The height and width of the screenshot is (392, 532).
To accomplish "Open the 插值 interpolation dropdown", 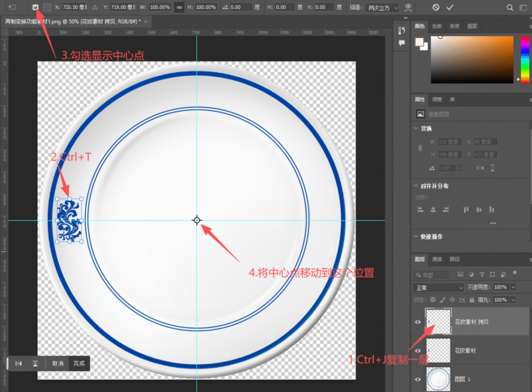I will pyautogui.click(x=383, y=7).
